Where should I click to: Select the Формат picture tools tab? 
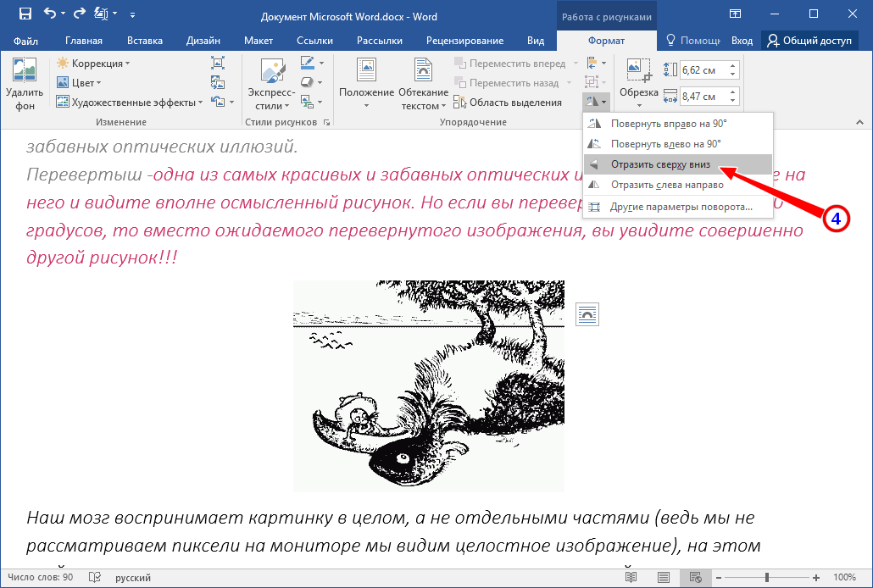click(x=606, y=41)
